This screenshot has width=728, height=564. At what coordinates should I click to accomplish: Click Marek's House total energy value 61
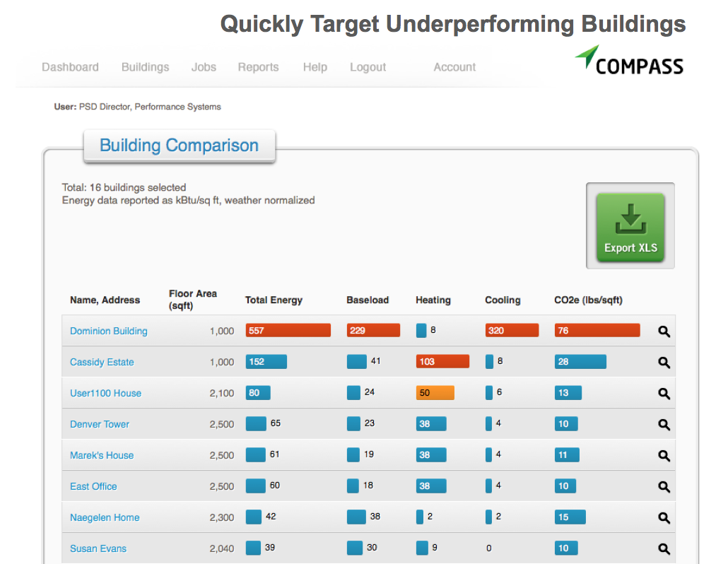[275, 454]
